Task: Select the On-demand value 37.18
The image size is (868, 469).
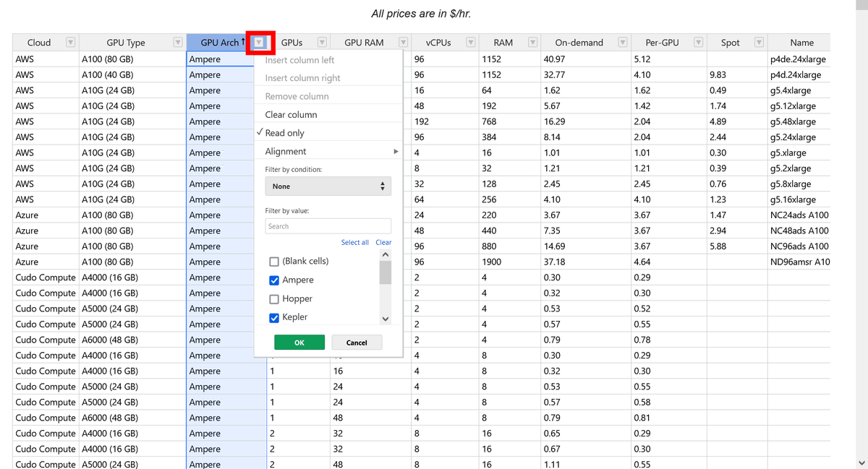Action: pyautogui.click(x=585, y=262)
